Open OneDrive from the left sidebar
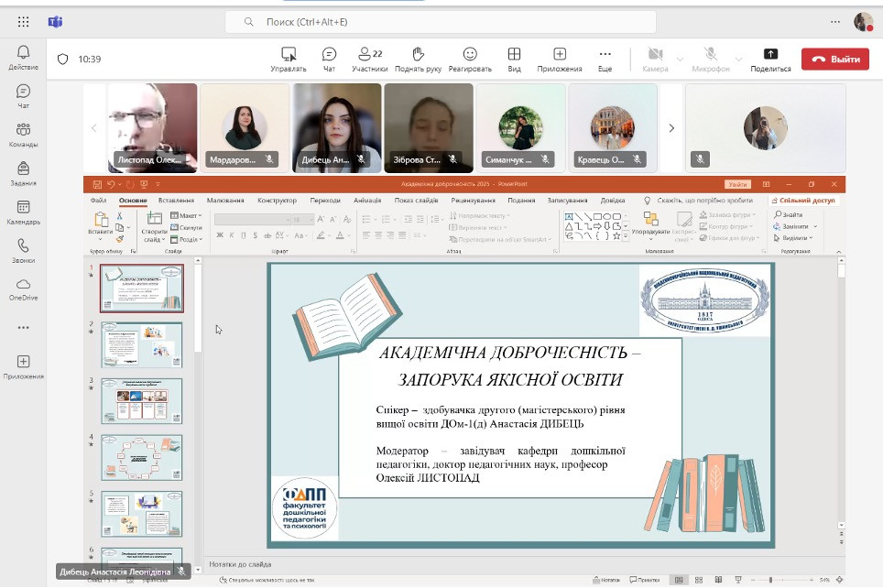Viewport: 883px width, 588px height. click(23, 289)
